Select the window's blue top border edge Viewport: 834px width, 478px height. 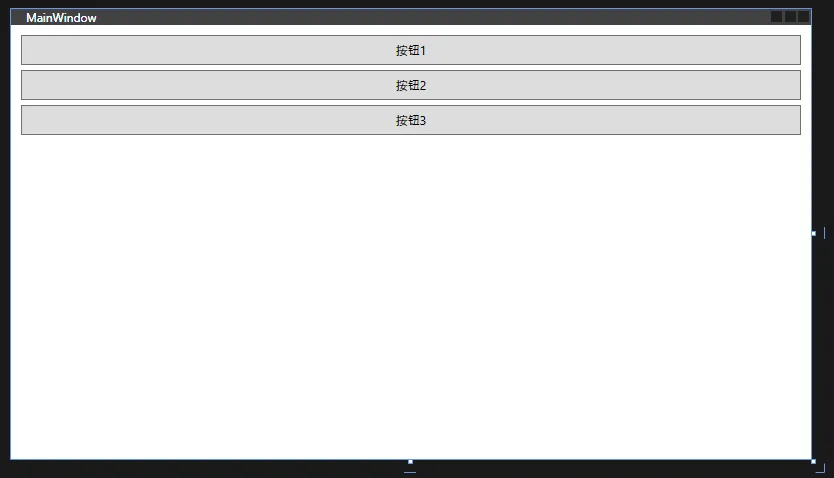point(411,9)
